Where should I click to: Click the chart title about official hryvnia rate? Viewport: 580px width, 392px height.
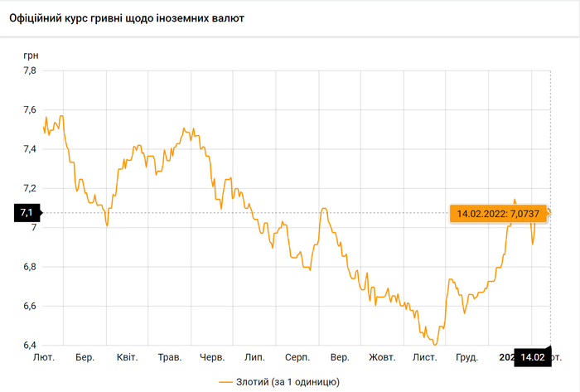coord(126,17)
